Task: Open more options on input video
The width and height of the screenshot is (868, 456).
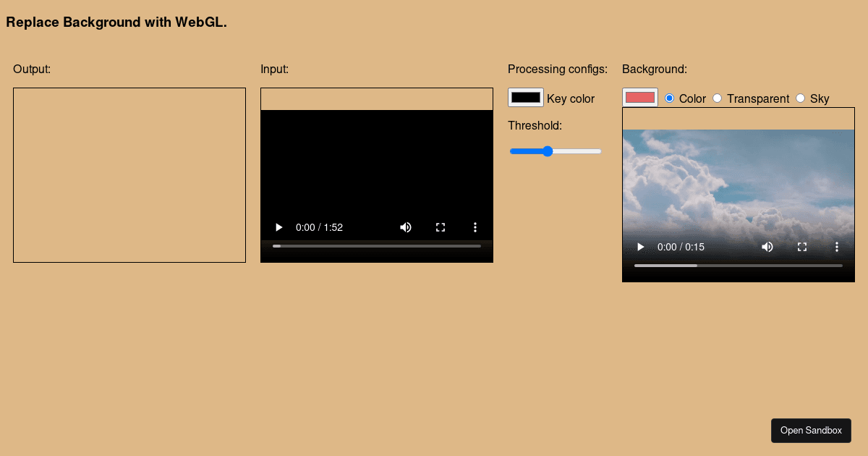Action: (x=475, y=227)
